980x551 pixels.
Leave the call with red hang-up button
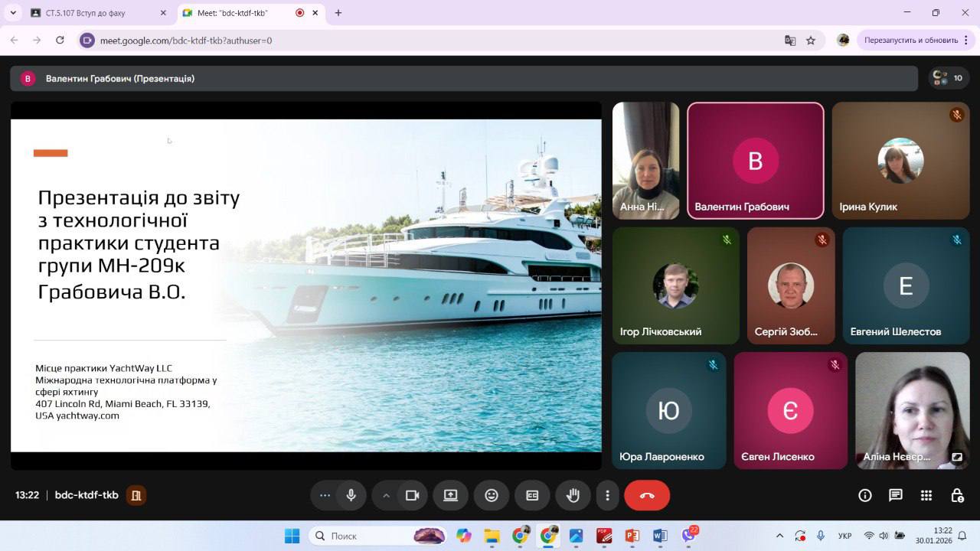(x=647, y=495)
